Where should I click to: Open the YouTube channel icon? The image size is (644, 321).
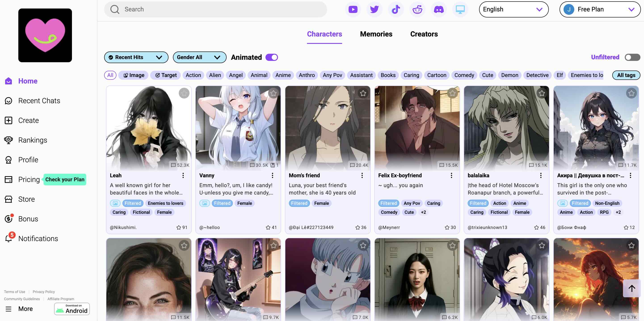tap(353, 9)
